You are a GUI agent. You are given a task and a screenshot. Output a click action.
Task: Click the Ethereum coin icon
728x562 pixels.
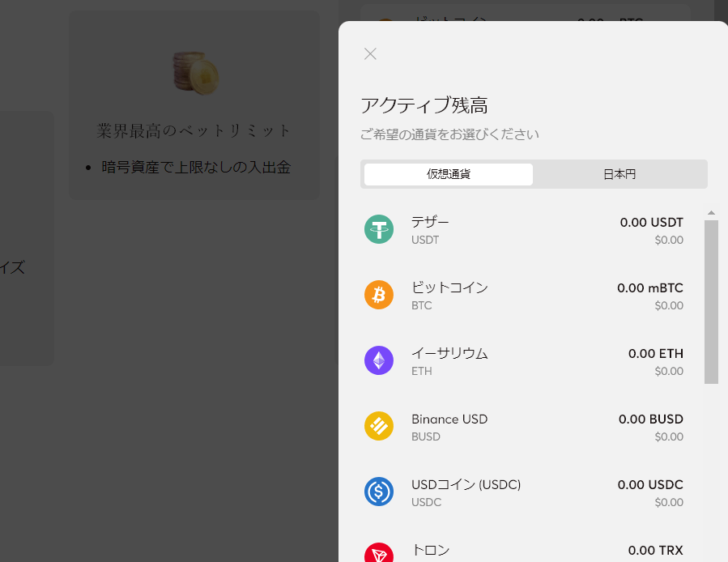379,360
